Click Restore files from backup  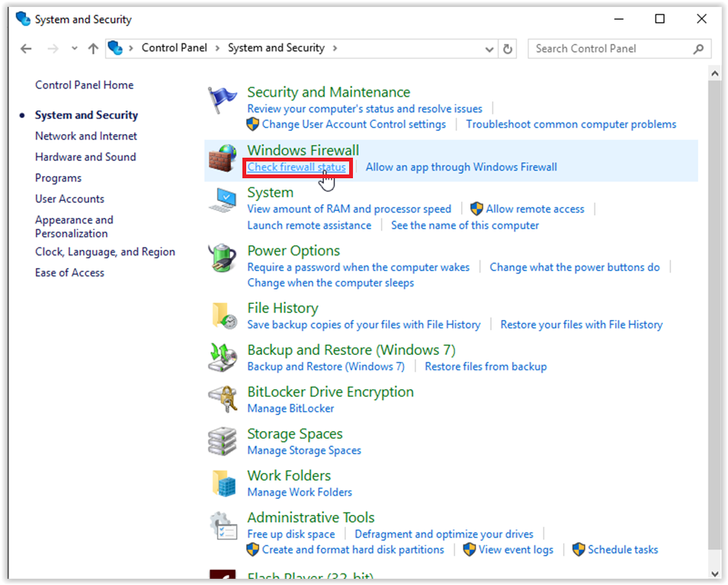click(486, 366)
